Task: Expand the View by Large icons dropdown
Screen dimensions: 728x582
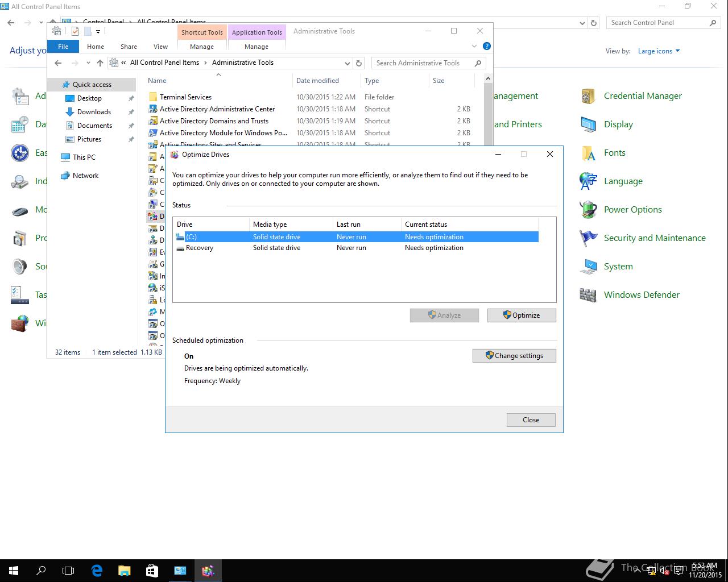Action: [x=659, y=51]
